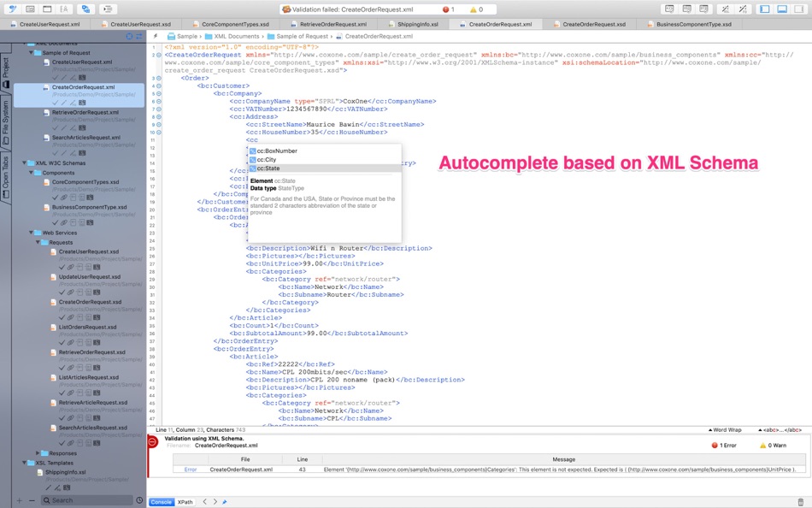
Task: Click the second validation toolbar icon
Action: (686, 9)
